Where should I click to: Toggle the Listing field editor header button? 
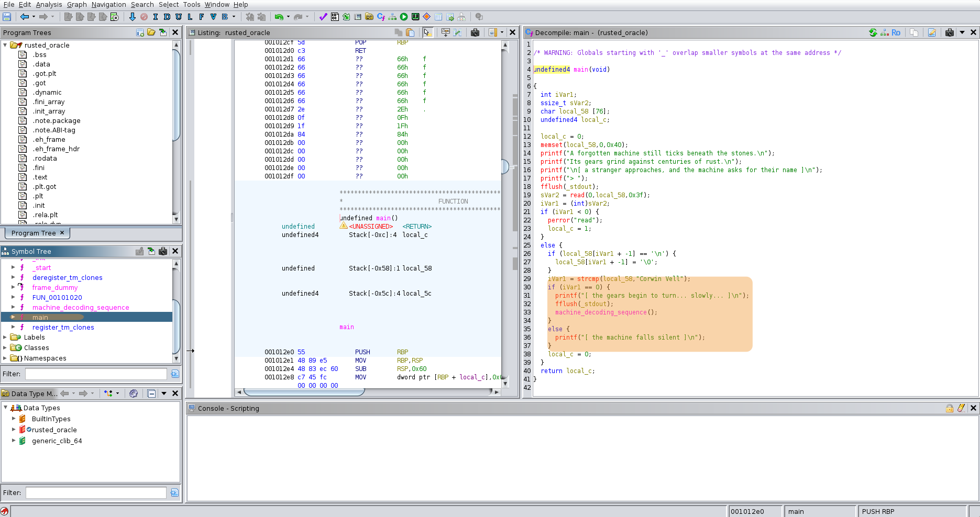[x=445, y=32]
